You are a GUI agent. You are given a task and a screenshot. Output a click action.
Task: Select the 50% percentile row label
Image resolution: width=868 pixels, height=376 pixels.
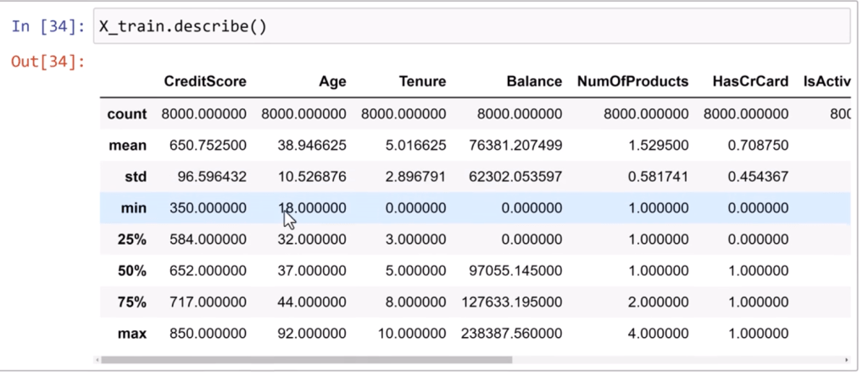point(132,270)
